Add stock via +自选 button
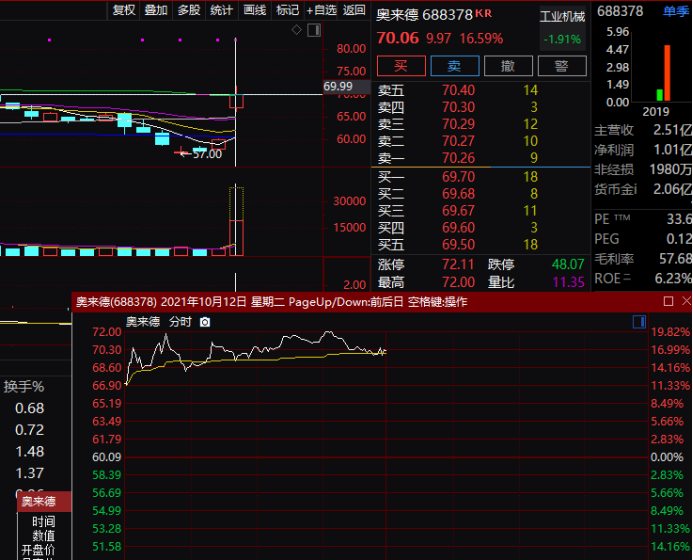The image size is (693, 560). click(322, 10)
